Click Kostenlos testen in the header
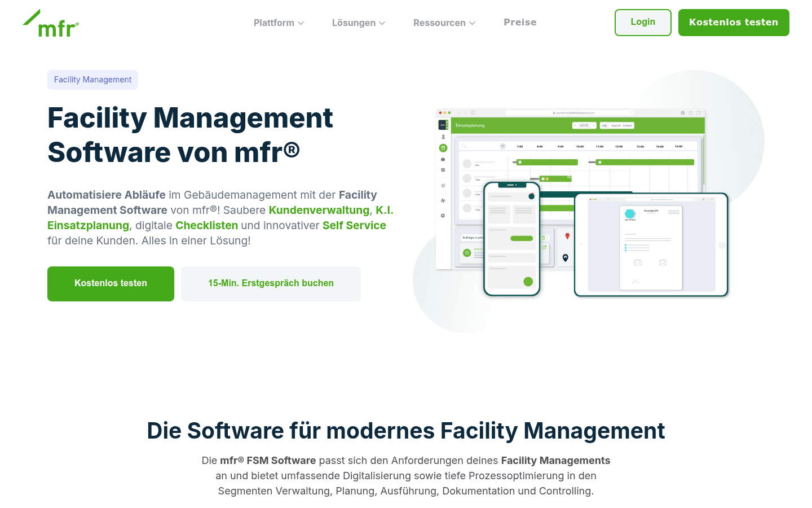 pos(734,23)
